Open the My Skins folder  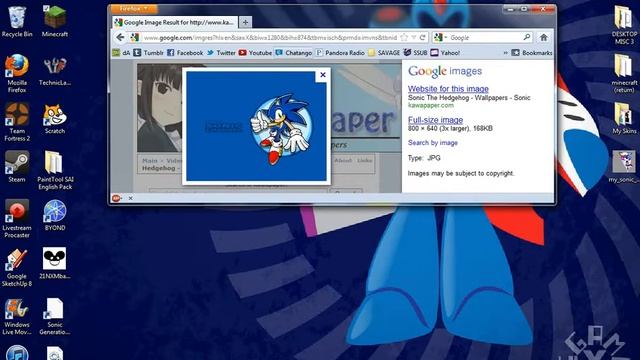[624, 118]
